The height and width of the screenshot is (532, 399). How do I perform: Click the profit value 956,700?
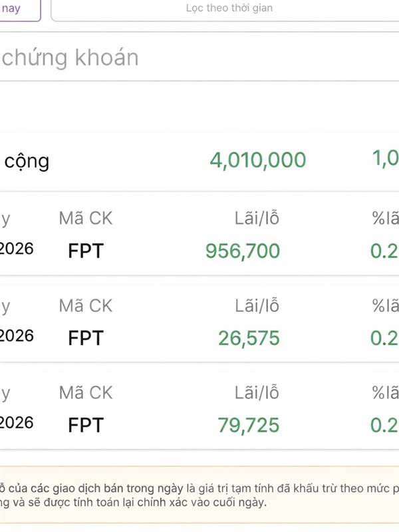click(x=243, y=251)
